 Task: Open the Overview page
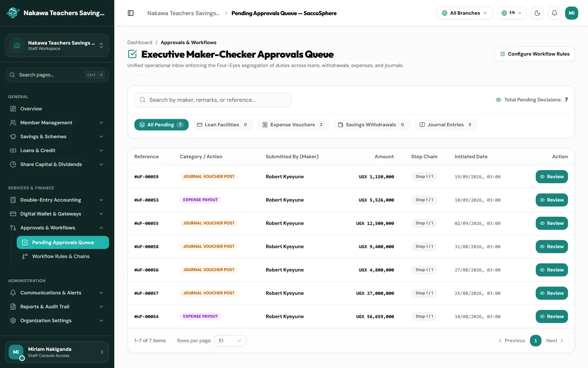click(x=57, y=109)
